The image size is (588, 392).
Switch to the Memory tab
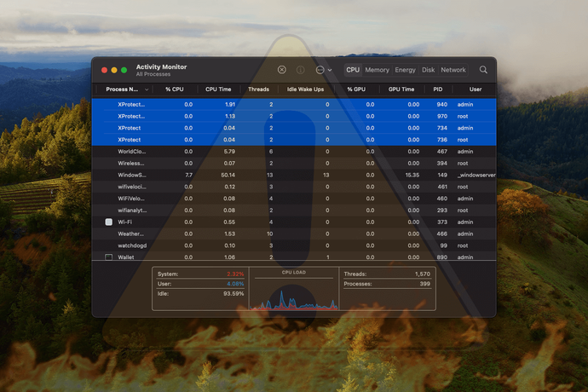tap(377, 70)
